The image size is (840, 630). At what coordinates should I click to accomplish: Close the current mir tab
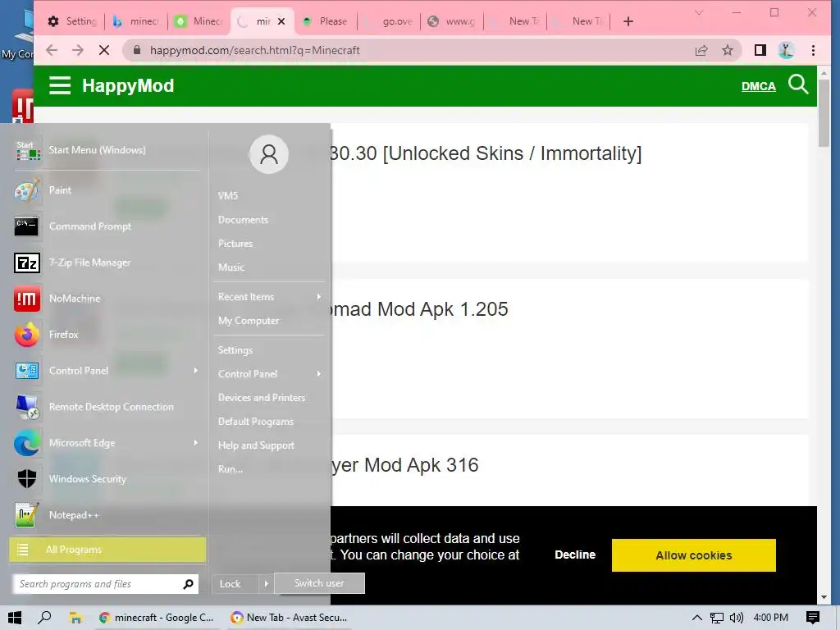pos(281,21)
